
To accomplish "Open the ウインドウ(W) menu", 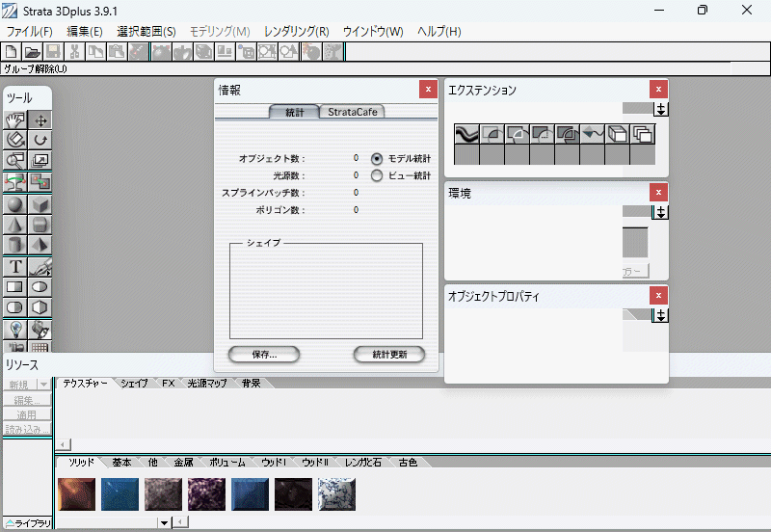I will 373,32.
